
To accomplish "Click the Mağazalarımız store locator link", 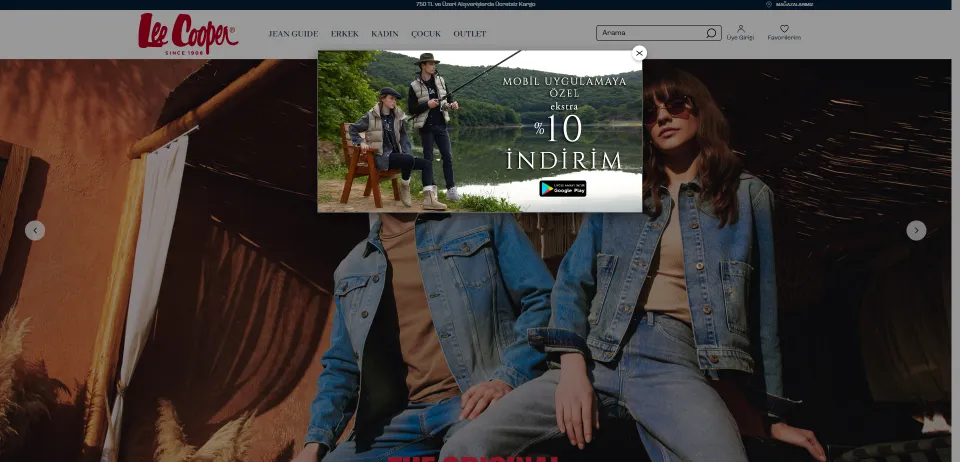I will click(789, 4).
